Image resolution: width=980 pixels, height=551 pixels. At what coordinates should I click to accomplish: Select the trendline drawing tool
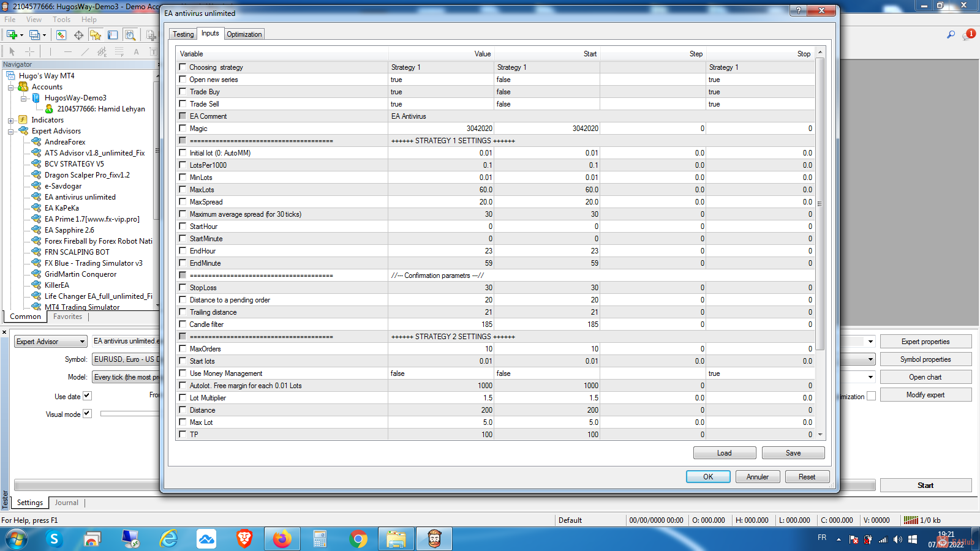tap(85, 52)
